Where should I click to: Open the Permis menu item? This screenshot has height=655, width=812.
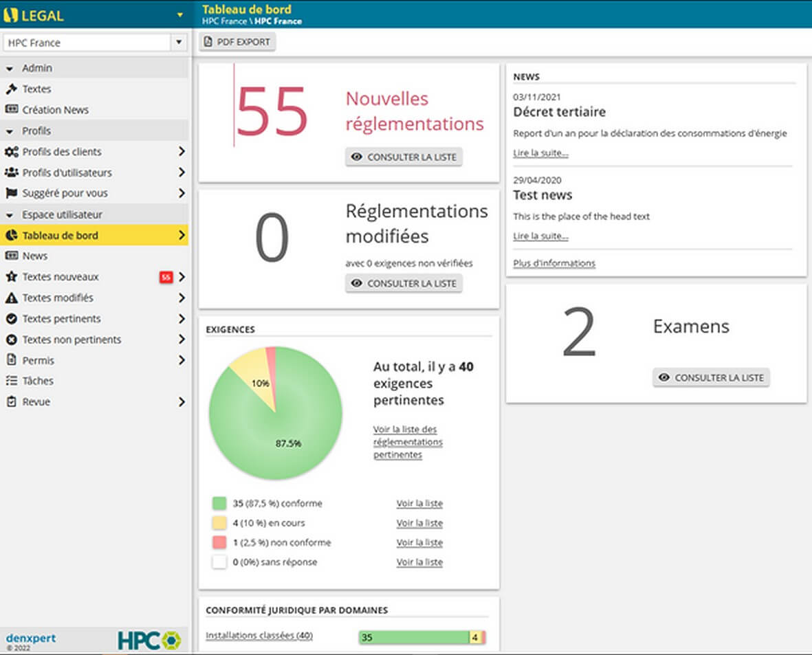click(39, 360)
